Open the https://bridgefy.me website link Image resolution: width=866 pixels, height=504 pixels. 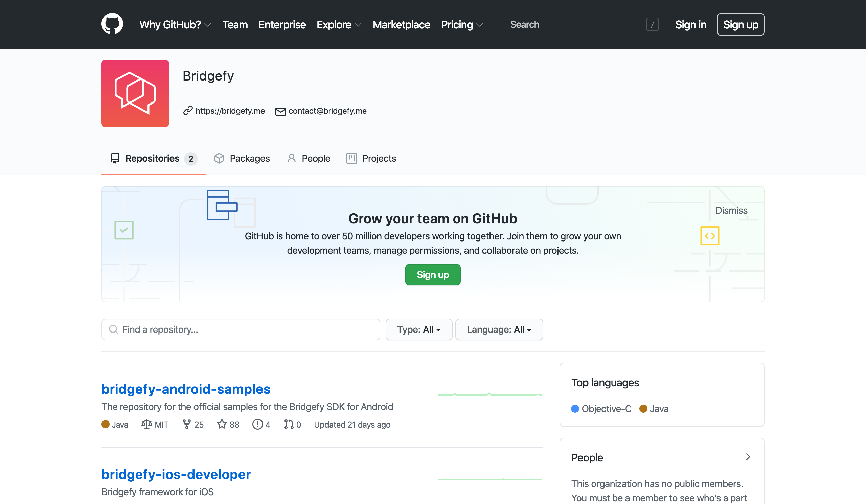point(230,111)
